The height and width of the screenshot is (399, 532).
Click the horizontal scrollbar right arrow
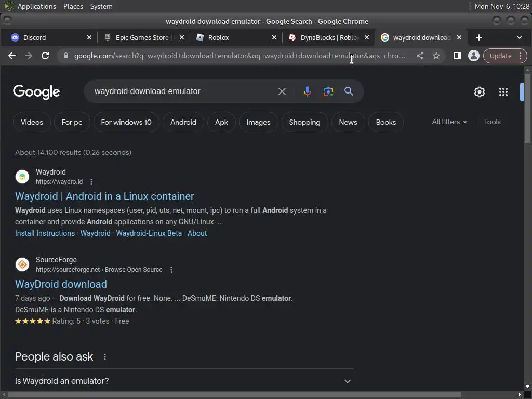520,395
